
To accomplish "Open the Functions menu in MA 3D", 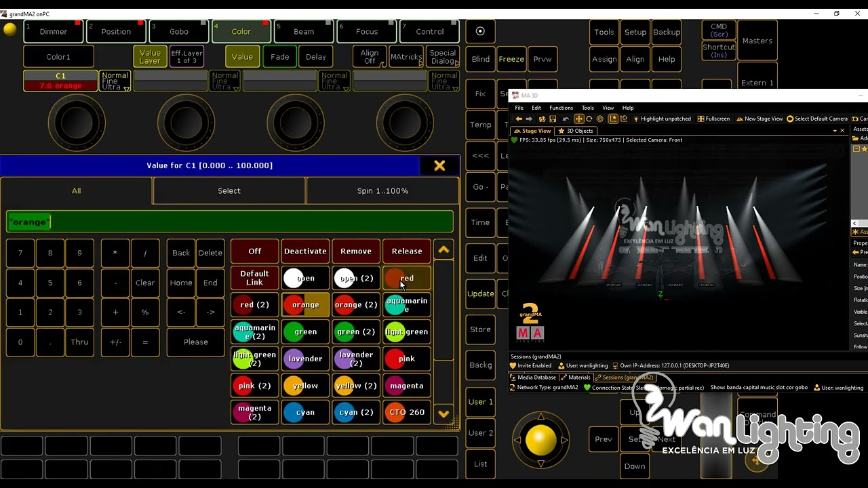I will [x=561, y=108].
